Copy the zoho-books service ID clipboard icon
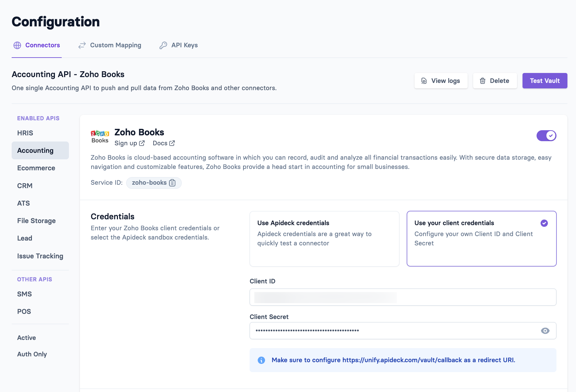Viewport: 576px width, 392px height. (x=172, y=183)
